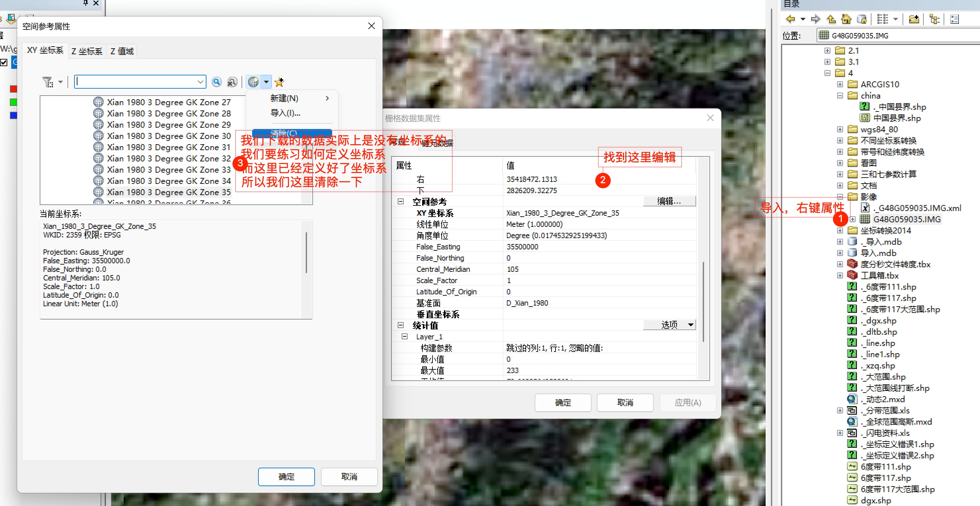Click the 编辑... button
This screenshot has width=980, height=506.
[x=669, y=201]
